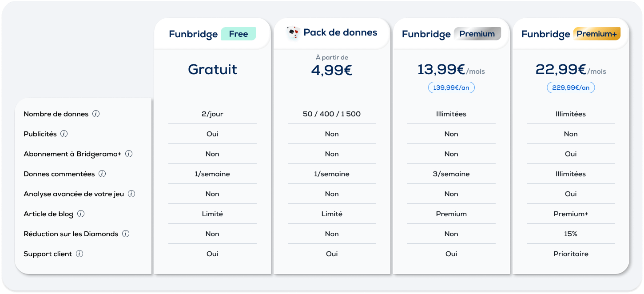Click info icon next to Publicités

(x=64, y=134)
